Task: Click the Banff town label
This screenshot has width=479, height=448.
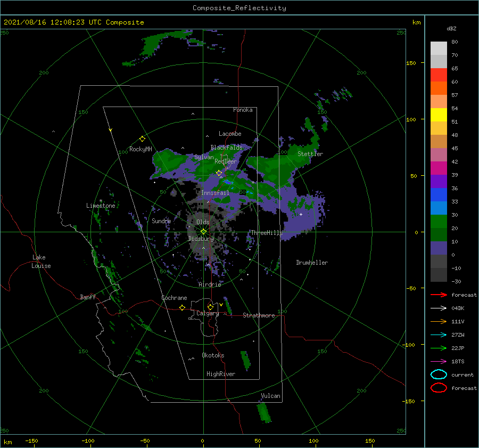Action: point(88,297)
